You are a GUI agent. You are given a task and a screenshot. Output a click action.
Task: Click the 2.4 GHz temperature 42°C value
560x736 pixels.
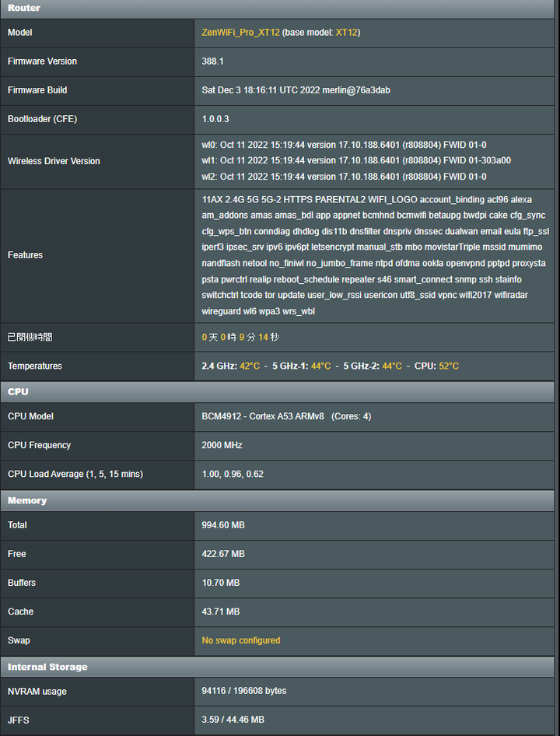pos(250,366)
